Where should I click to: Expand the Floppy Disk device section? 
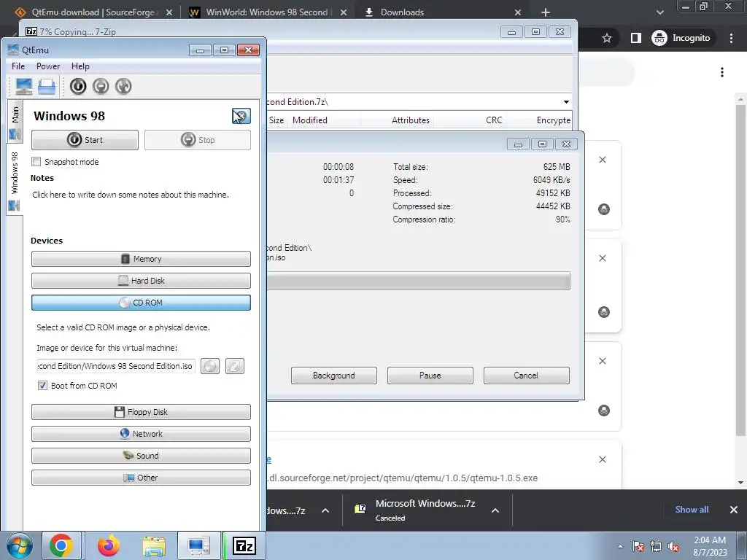tap(141, 412)
